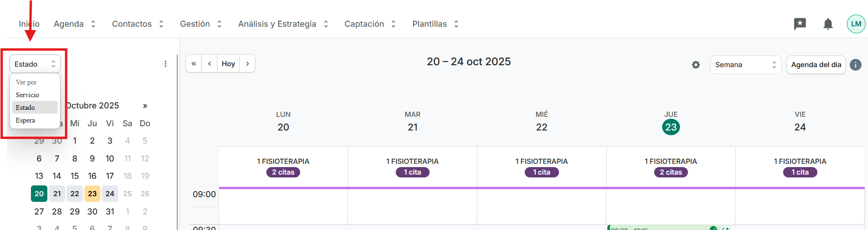The width and height of the screenshot is (868, 230).
Task: Click the notifications bell icon
Action: (828, 24)
